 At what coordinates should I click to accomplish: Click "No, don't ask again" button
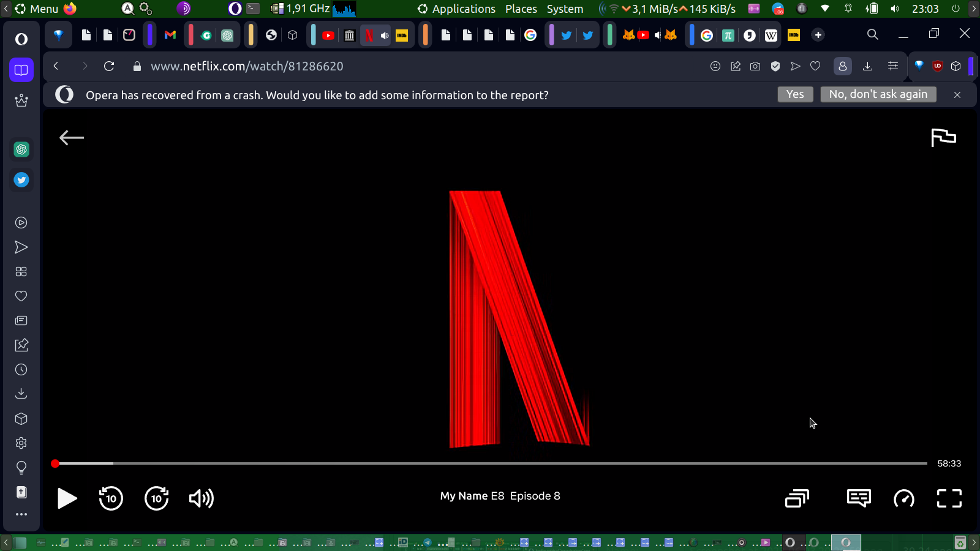878,94
